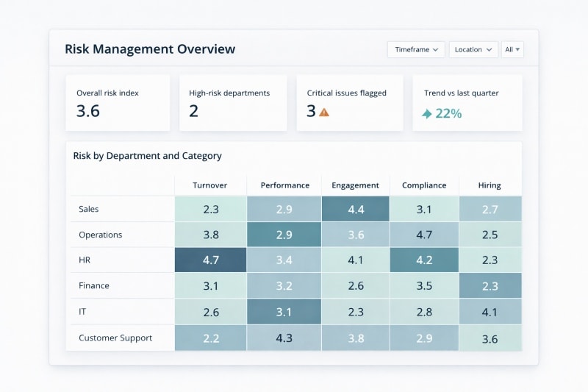Click IT Turnover cell 2.6

coord(211,312)
